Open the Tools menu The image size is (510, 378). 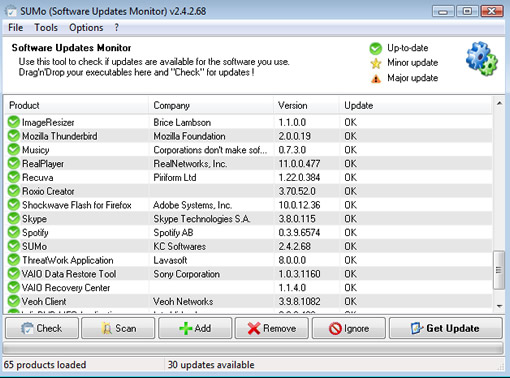point(46,27)
